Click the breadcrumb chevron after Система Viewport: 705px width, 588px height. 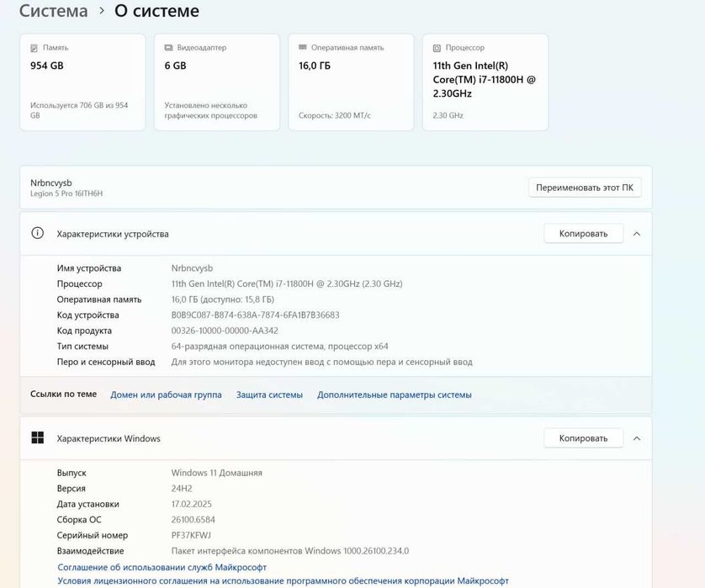[x=102, y=10]
